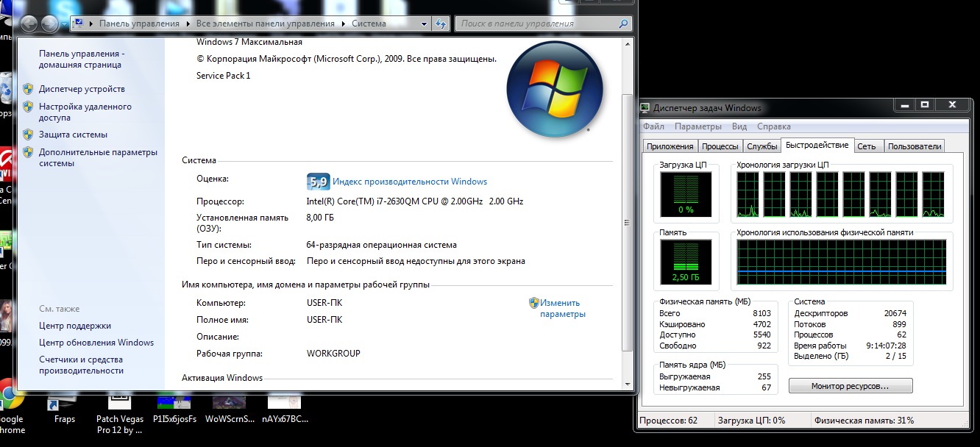Click 'Время работы' value 9:14:07:28
Viewport: 980px width, 447px height.
(885, 346)
